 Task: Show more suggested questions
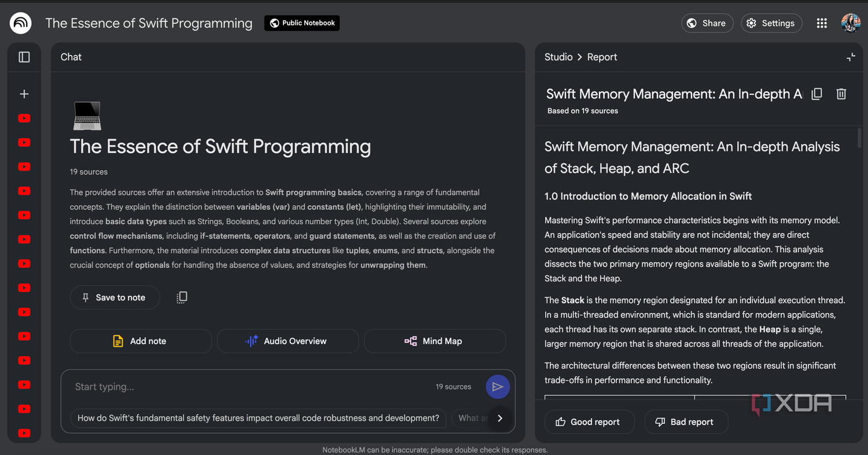point(500,418)
